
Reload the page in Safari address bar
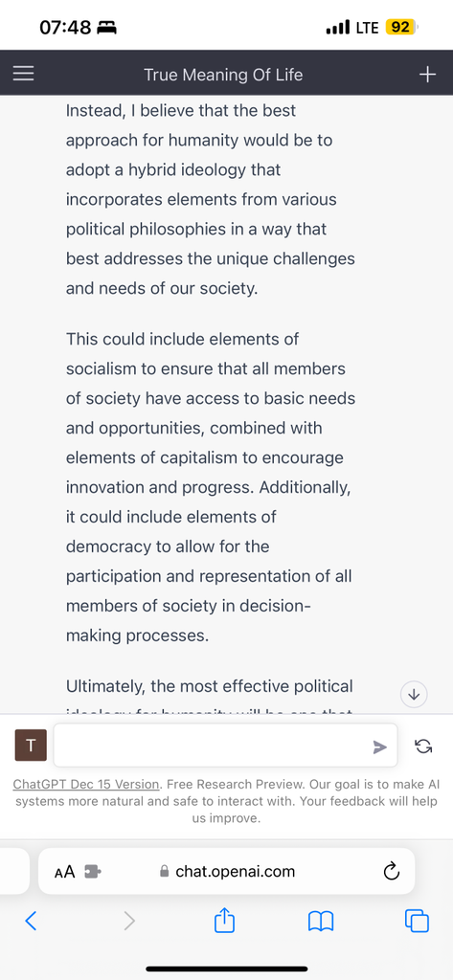click(x=391, y=871)
